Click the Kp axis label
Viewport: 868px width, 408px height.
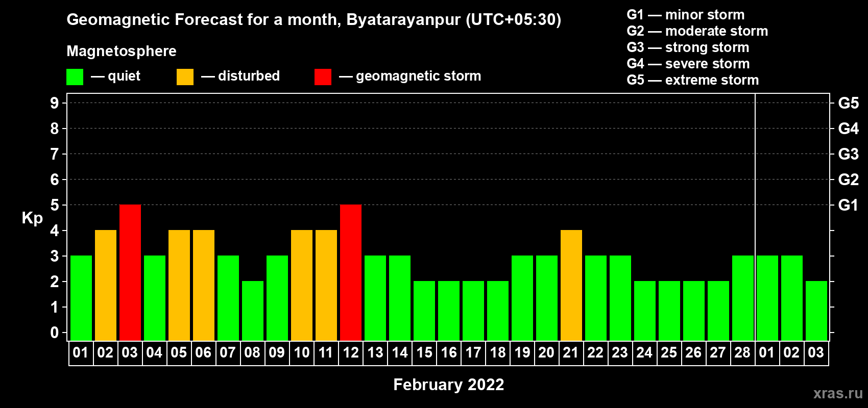point(32,218)
